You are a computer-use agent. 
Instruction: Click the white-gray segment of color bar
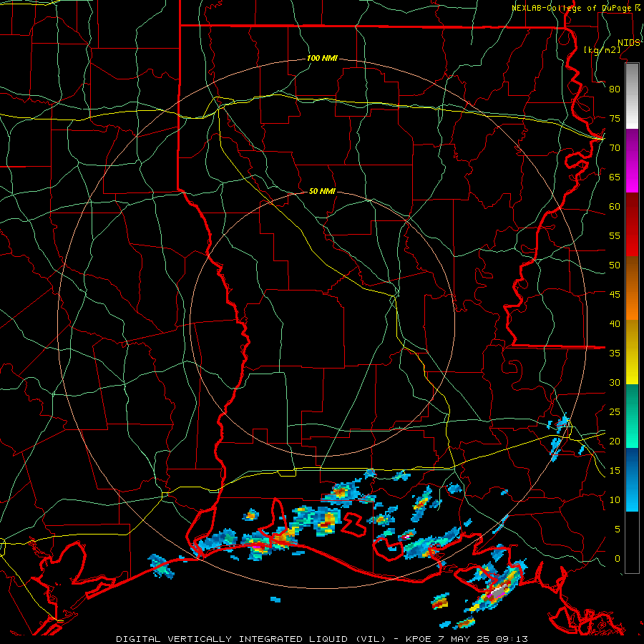pos(632,96)
